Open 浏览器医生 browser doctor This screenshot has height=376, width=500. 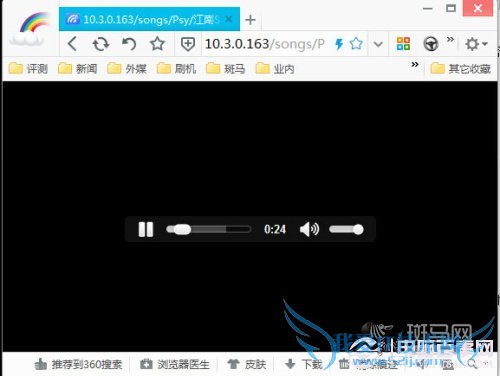[175, 364]
